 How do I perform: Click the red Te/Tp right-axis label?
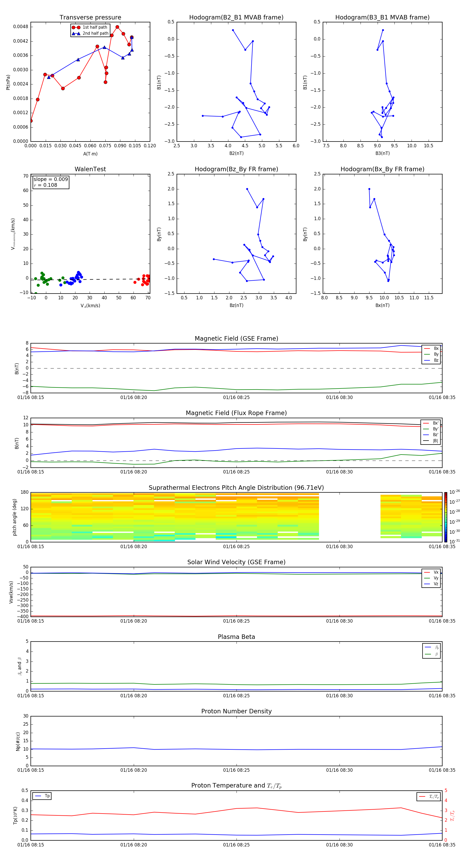pos(453,816)
